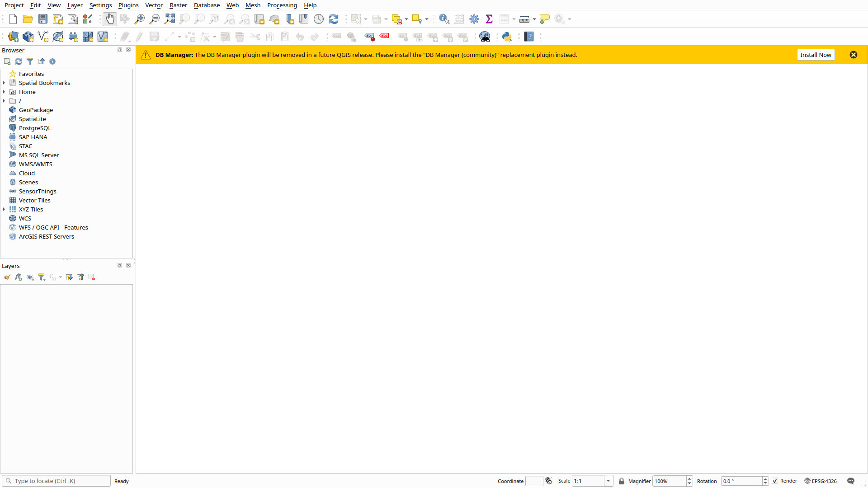Viewport: 868px width, 488px height.
Task: Expand the XYZ Tiles node
Action: pos(4,209)
